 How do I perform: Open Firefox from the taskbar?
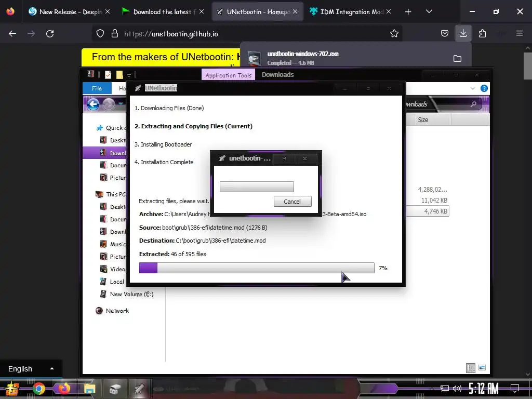point(63,389)
